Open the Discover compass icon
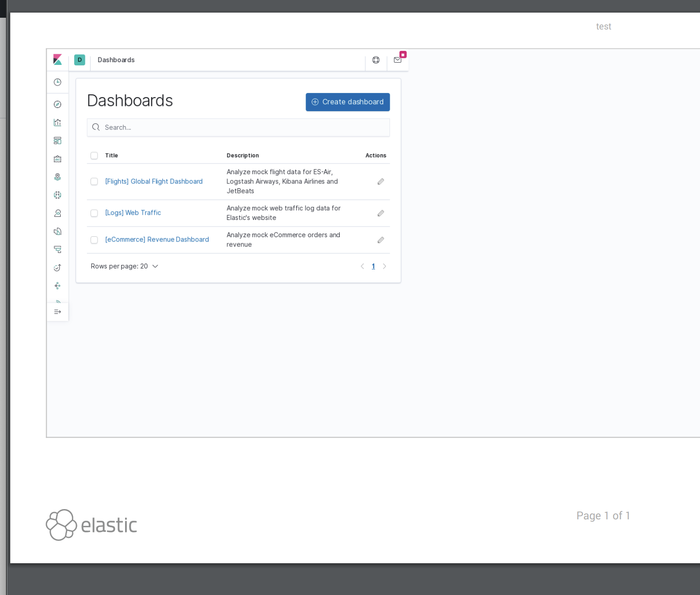The width and height of the screenshot is (700, 595). [x=57, y=104]
